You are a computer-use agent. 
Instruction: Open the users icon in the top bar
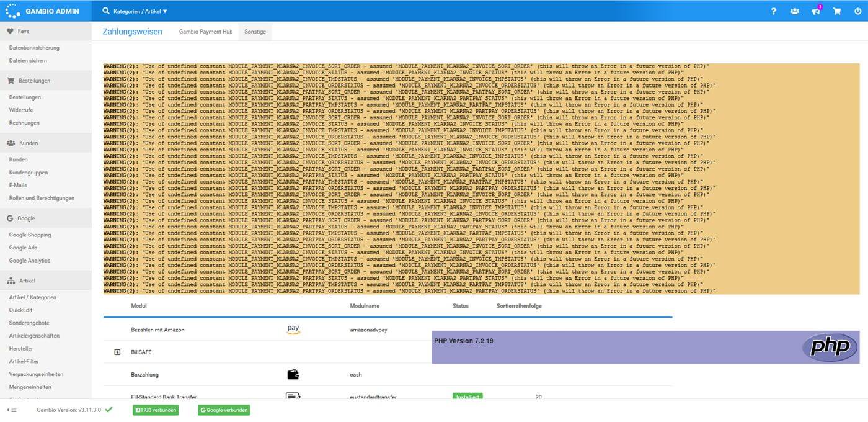(x=795, y=11)
